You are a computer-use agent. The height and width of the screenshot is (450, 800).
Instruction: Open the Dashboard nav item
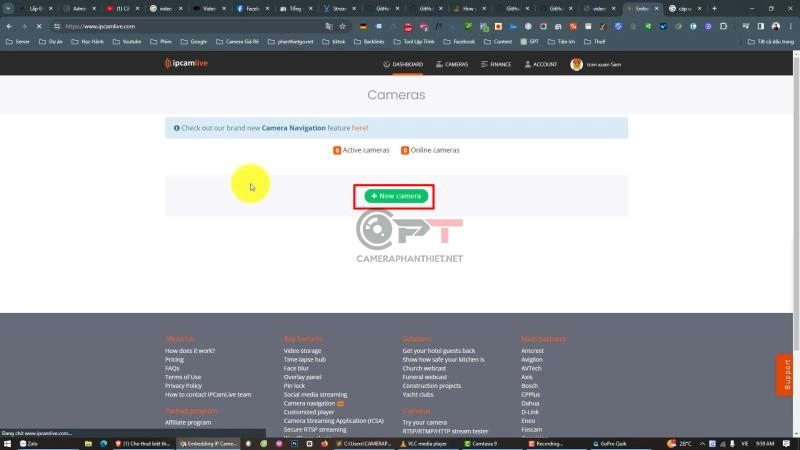point(403,64)
